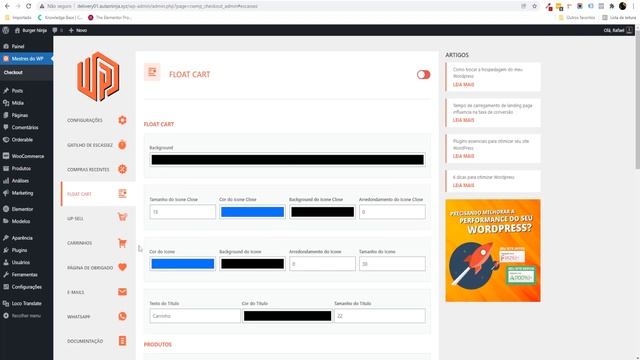Open WooCommerce in WordPress sidebar
The width and height of the screenshot is (640, 360).
click(x=27, y=156)
